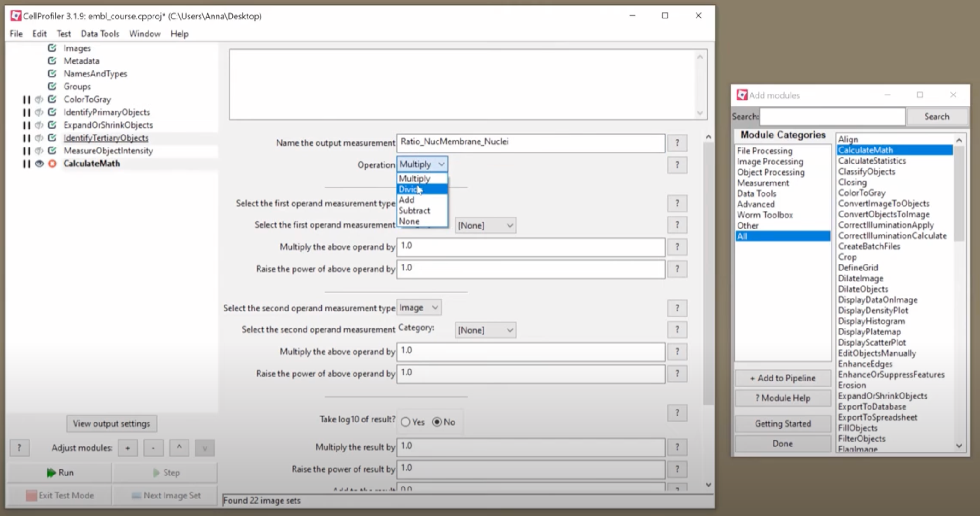
Task: Select Yes for Take log10 of result
Action: (406, 422)
